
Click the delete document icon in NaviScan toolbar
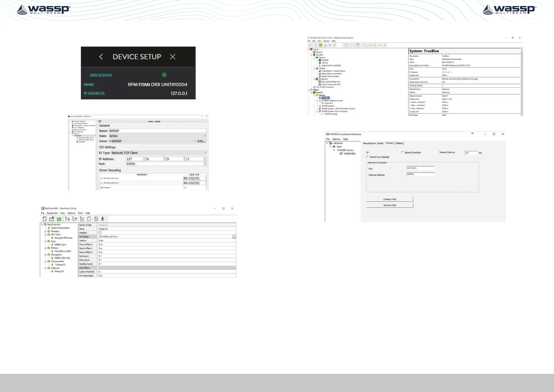click(x=96, y=219)
